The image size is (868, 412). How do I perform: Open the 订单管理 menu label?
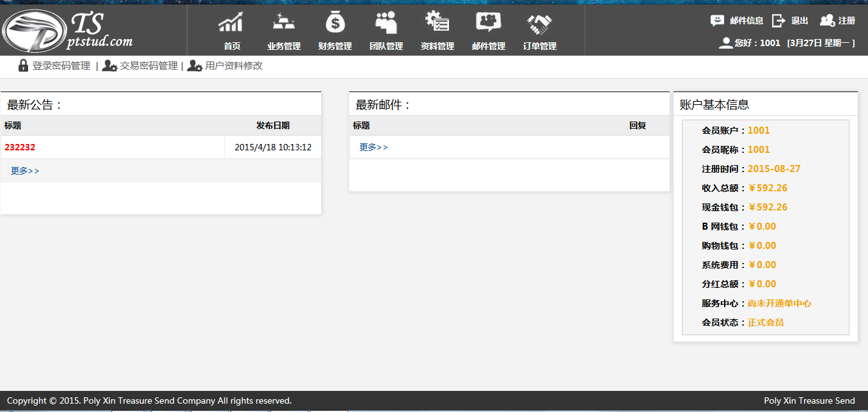(x=540, y=46)
